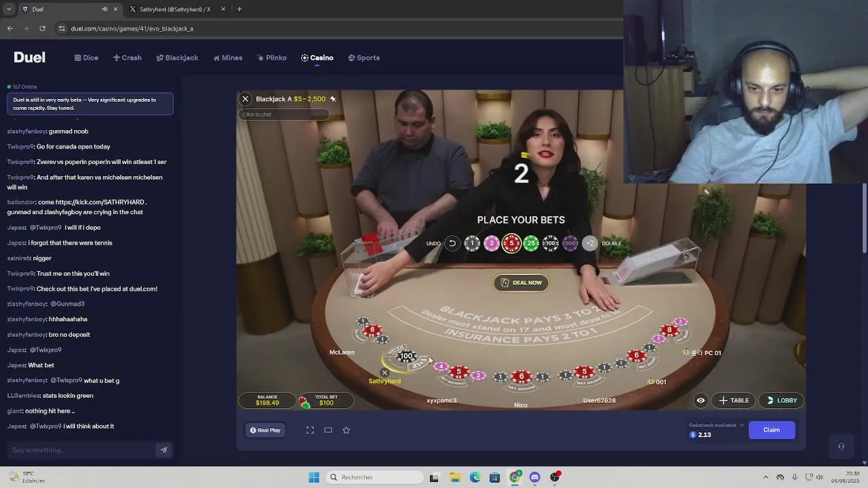
Task: Open the Plinko game tab
Action: 272,58
